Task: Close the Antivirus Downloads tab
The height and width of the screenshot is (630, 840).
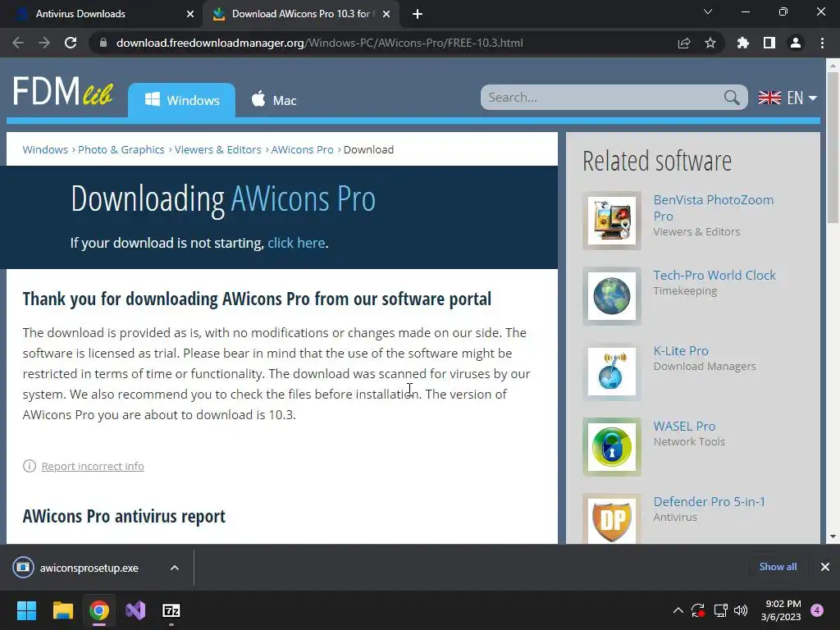Action: (x=190, y=14)
